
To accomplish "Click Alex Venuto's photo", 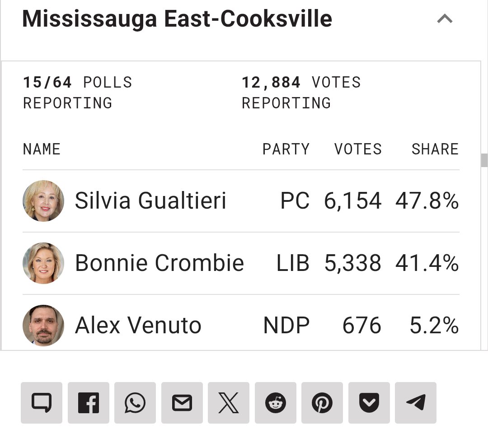I will [x=43, y=325].
